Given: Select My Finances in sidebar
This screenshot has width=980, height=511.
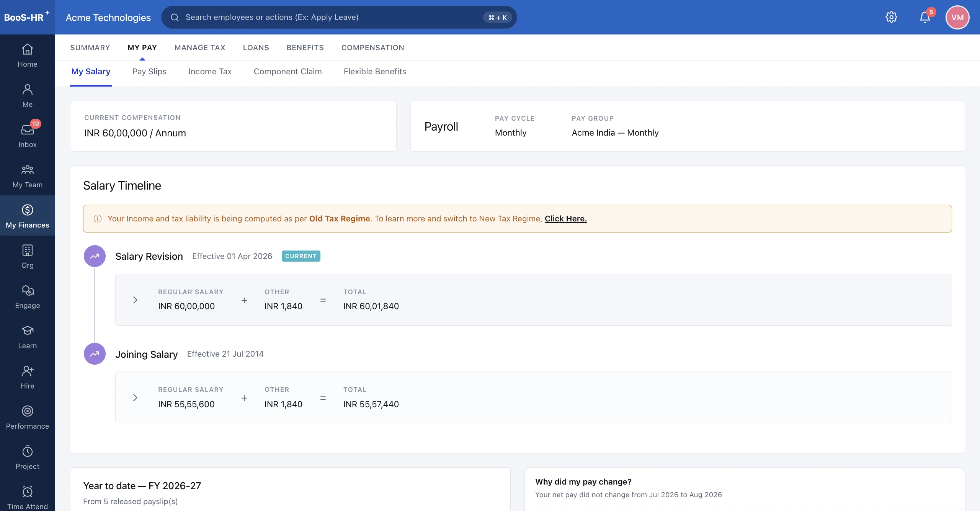Looking at the screenshot, I should coord(27,216).
